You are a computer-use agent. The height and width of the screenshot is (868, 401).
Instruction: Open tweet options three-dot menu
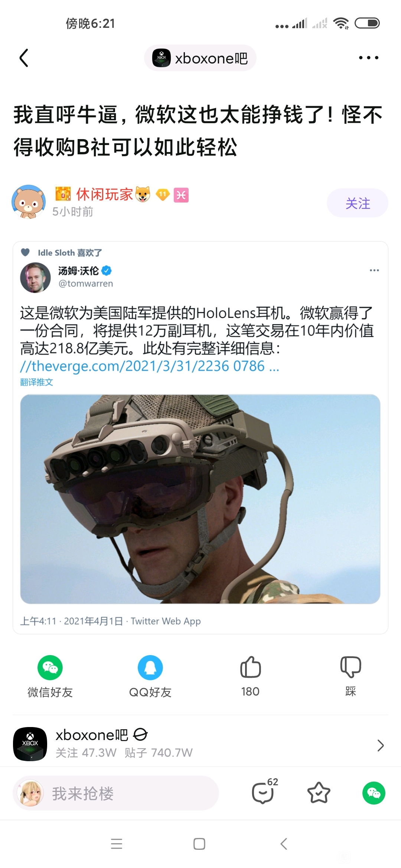374,270
